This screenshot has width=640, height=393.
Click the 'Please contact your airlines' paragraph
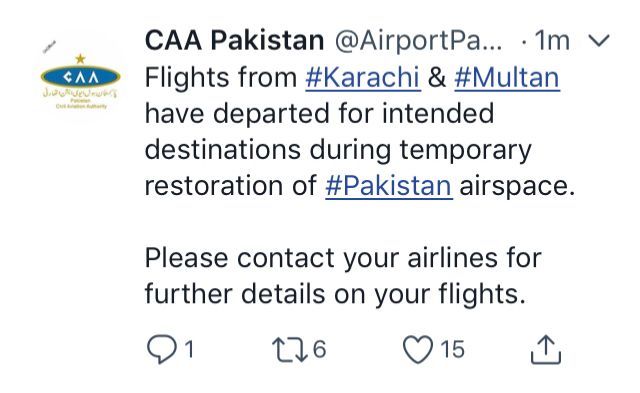tap(343, 276)
